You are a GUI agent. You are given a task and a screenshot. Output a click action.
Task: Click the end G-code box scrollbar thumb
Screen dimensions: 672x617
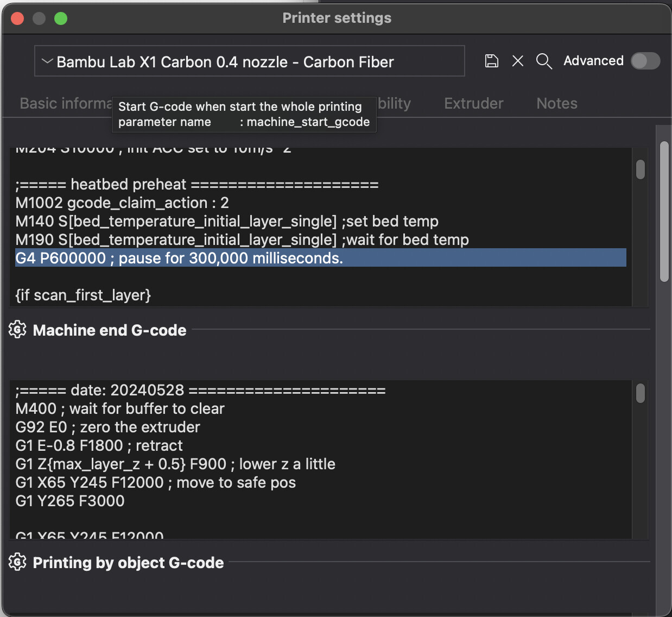[x=641, y=393]
